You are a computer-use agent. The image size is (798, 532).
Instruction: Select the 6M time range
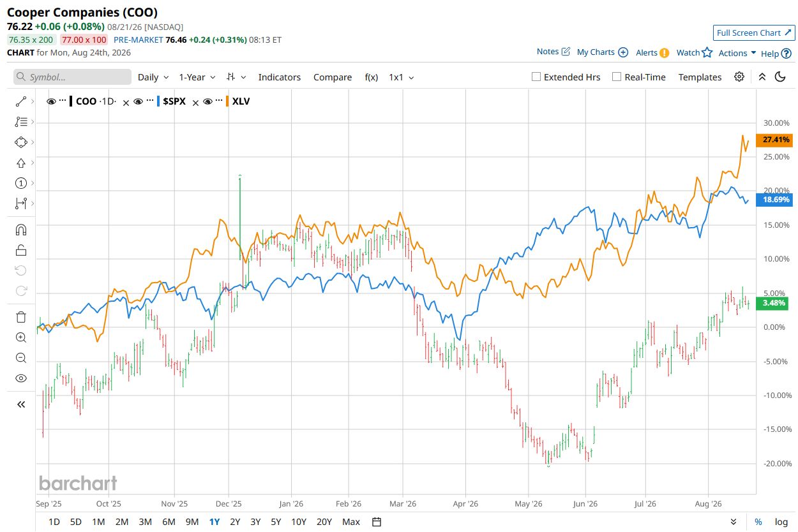[169, 522]
